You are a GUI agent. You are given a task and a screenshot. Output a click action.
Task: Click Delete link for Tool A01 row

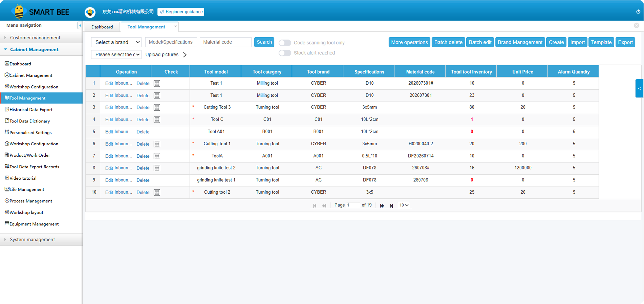(x=143, y=132)
